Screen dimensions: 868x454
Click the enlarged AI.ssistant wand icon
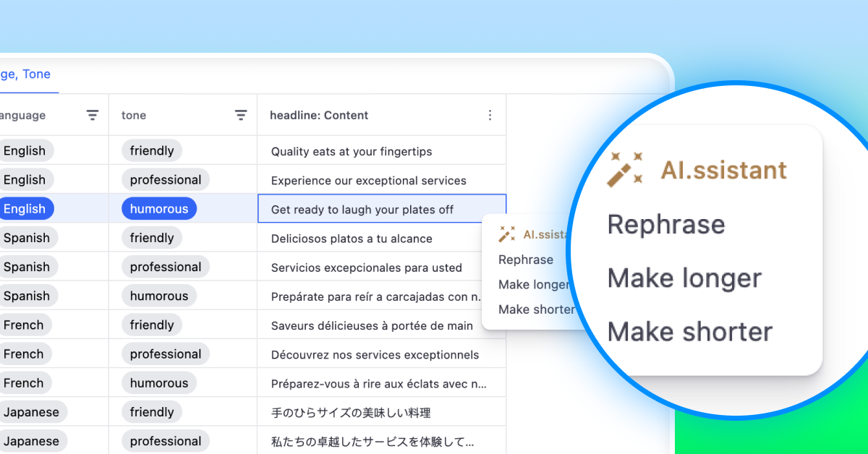[x=623, y=169]
